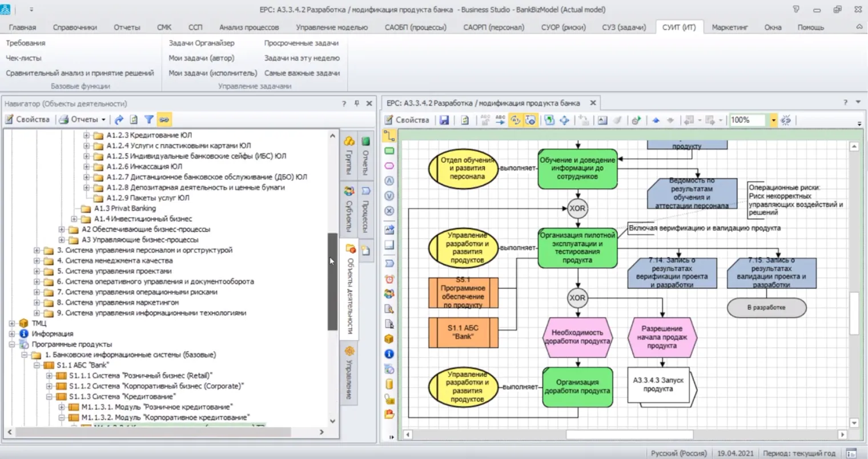The height and width of the screenshot is (459, 868).
Task: Toggle the highlighted T-eye button in diagram toolbar
Action: click(x=530, y=120)
